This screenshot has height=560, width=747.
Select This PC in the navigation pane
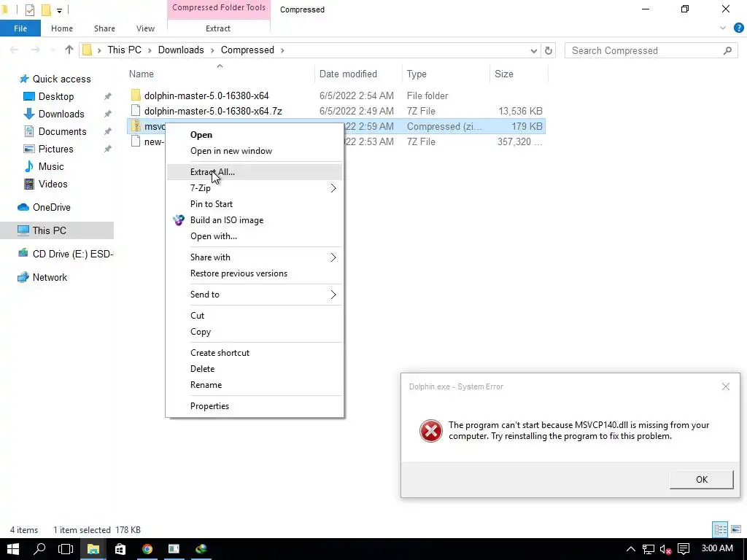point(49,230)
